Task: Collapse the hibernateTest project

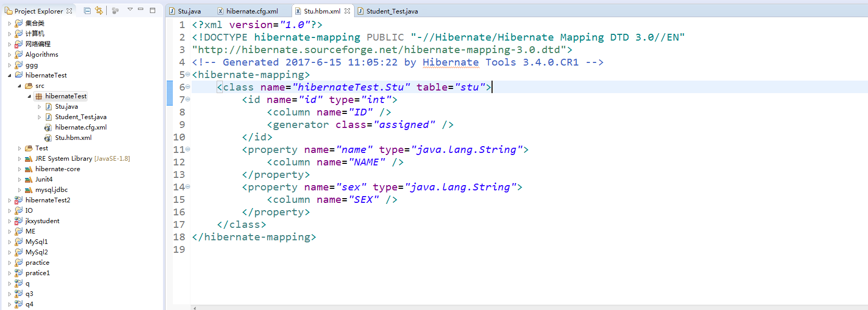Action: click(9, 75)
